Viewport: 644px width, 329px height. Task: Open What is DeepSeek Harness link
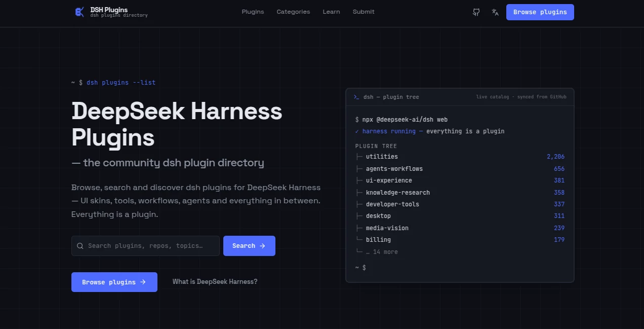[215, 282]
